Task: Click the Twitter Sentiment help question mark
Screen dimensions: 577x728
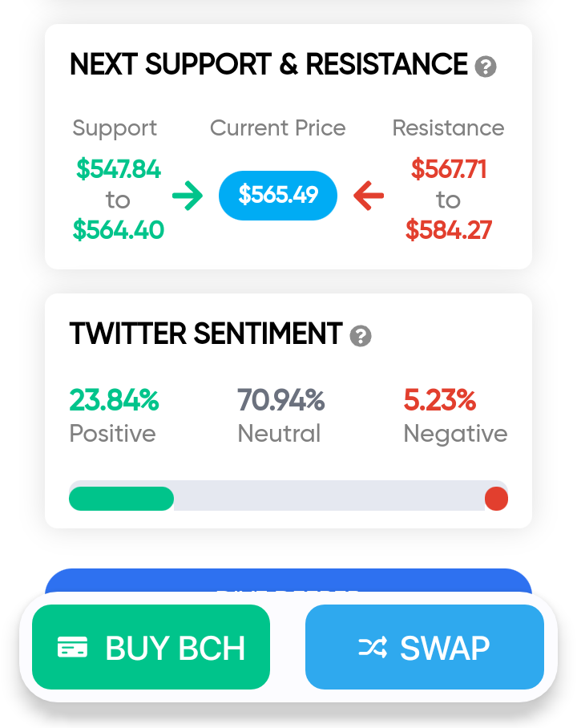Action: tap(361, 336)
